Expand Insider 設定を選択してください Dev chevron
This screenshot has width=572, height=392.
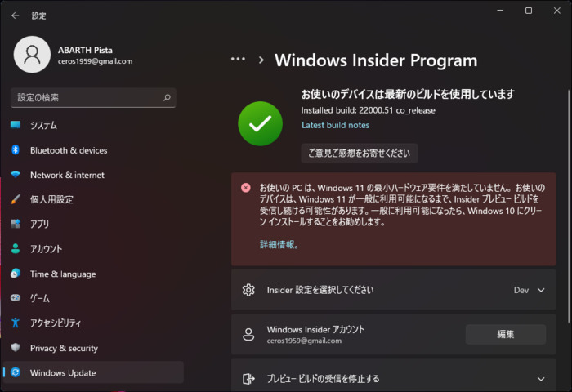coord(541,290)
